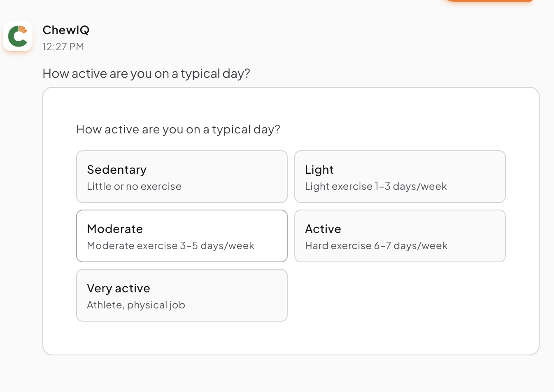554x392 pixels.
Task: Click the ChewIQ avatar icon
Action: click(18, 36)
